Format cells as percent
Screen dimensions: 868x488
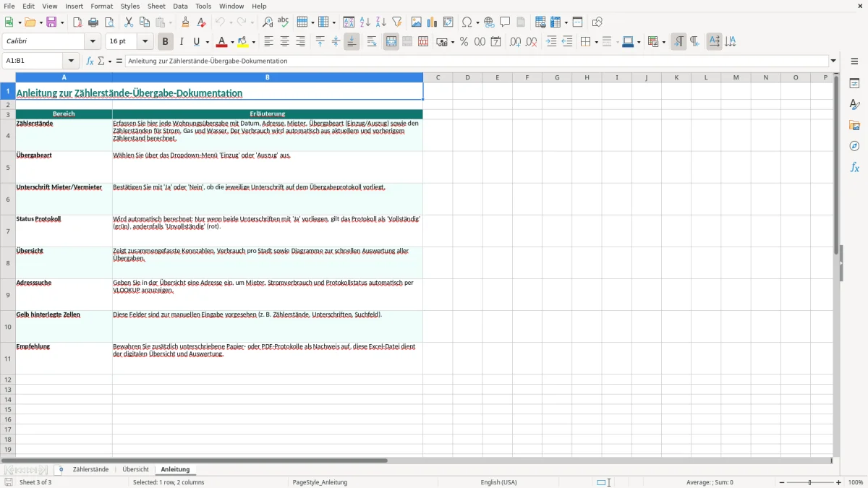464,42
